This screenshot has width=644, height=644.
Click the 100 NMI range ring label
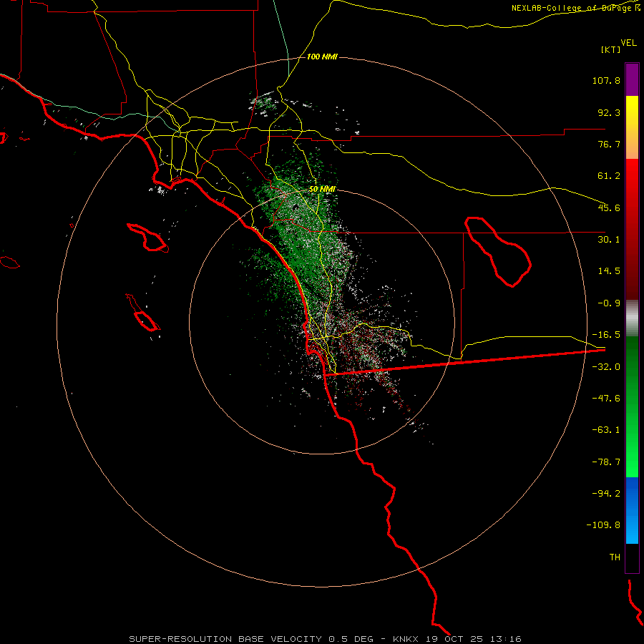click(322, 57)
